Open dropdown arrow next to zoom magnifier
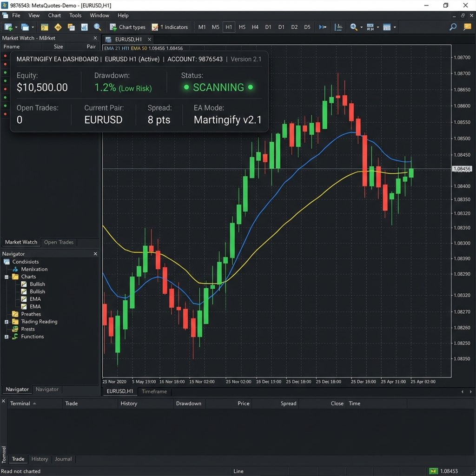Image resolution: width=476 pixels, height=476 pixels. tap(362, 27)
